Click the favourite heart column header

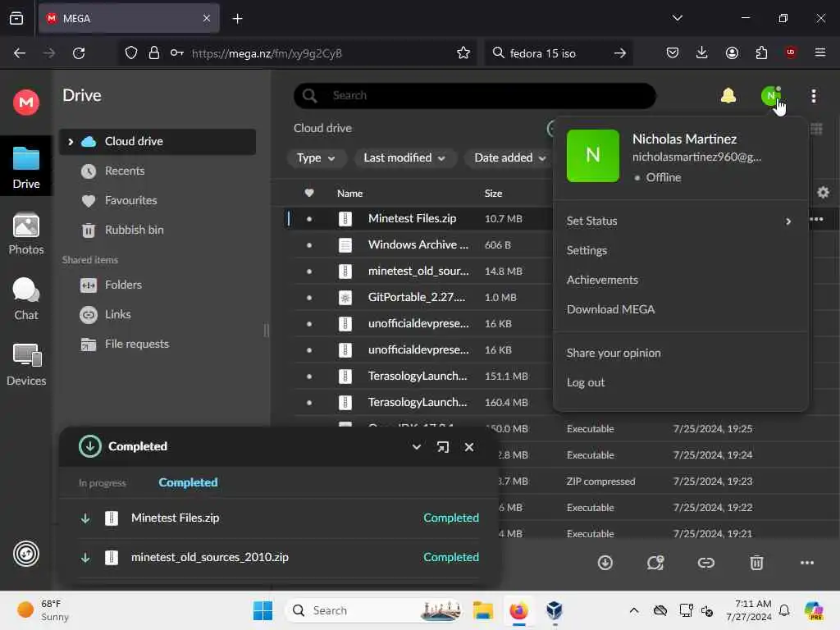pyautogui.click(x=309, y=193)
